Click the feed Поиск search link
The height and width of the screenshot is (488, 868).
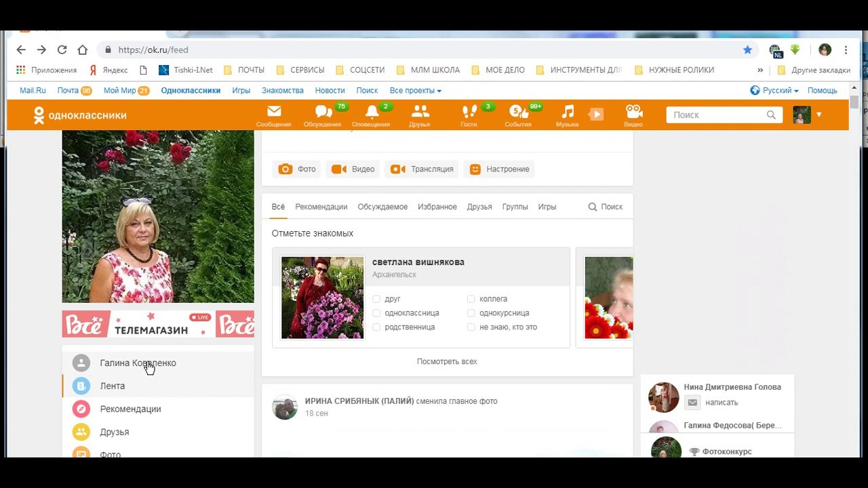point(605,207)
